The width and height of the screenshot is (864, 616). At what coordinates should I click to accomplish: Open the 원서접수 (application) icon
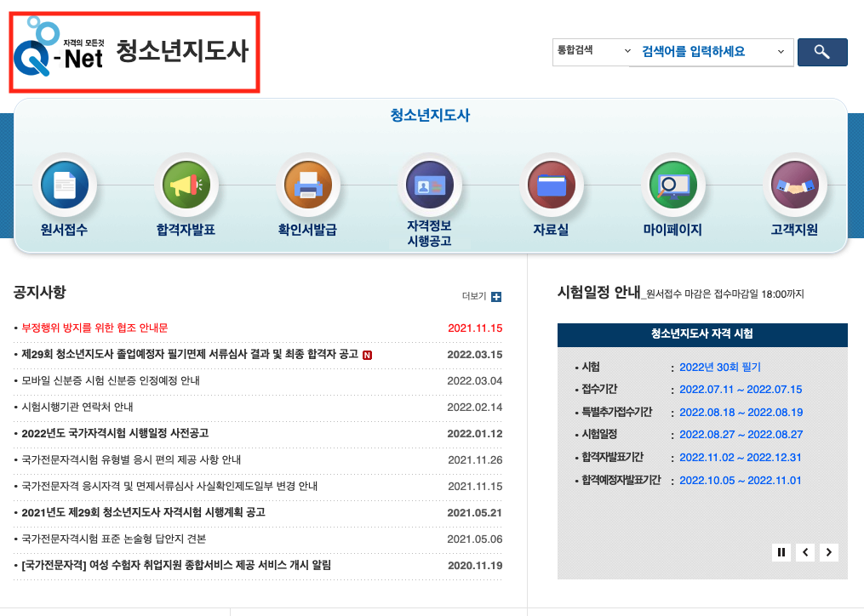[x=65, y=185]
